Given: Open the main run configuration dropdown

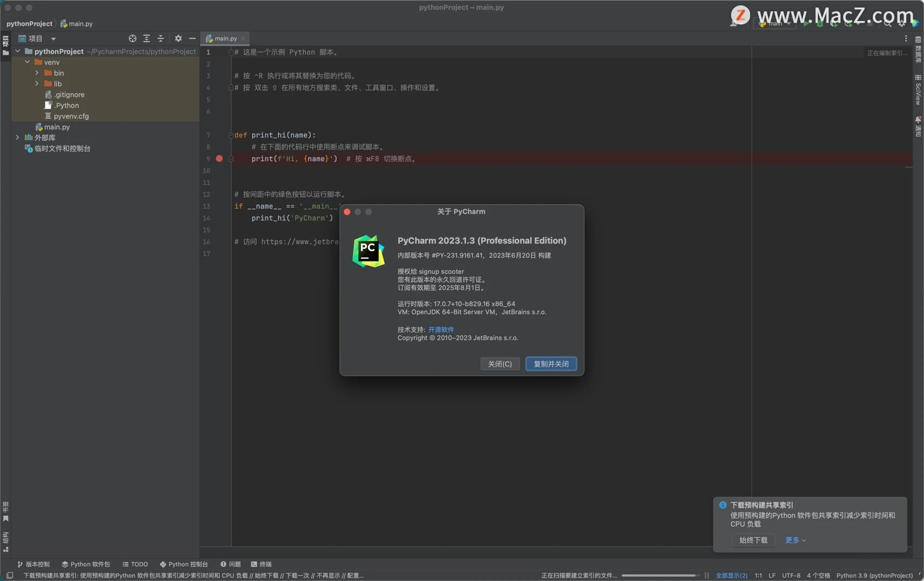Looking at the screenshot, I should (x=776, y=24).
